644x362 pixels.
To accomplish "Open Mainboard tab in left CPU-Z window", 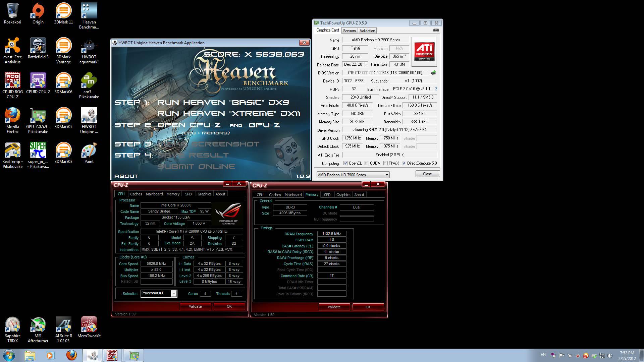I will (154, 194).
